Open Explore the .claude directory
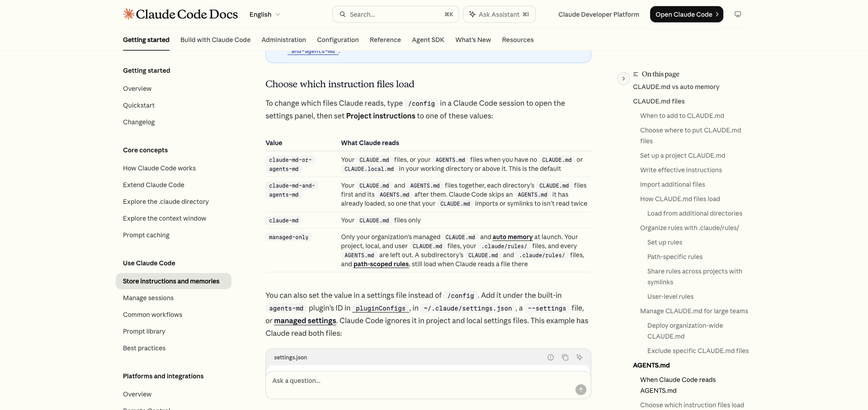868x410 pixels. click(166, 202)
